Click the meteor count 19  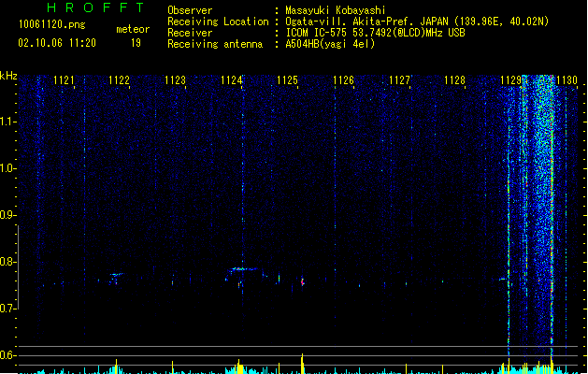point(136,43)
